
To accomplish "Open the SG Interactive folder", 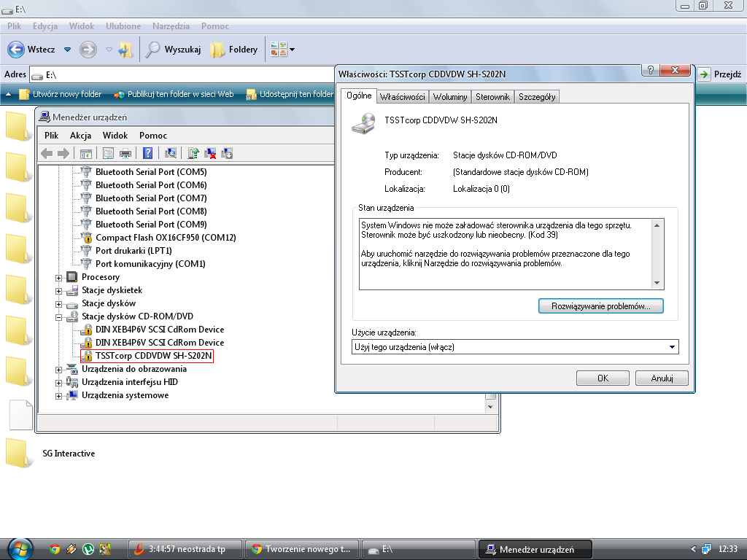I will (50, 454).
